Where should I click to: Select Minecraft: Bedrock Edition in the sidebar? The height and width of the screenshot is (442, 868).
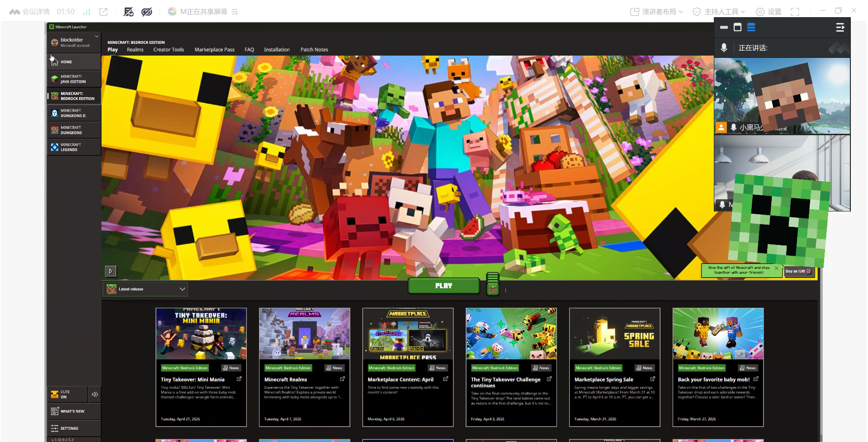[x=74, y=96]
